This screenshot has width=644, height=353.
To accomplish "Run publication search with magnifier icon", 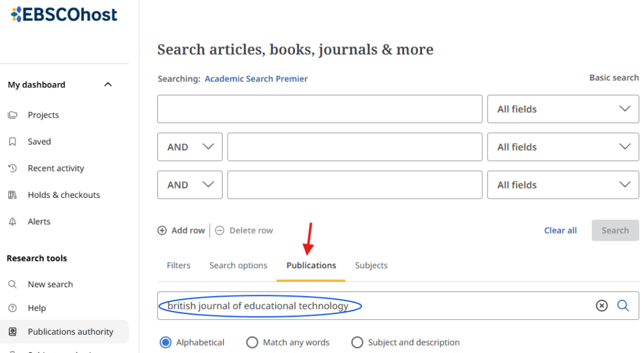I will [623, 305].
